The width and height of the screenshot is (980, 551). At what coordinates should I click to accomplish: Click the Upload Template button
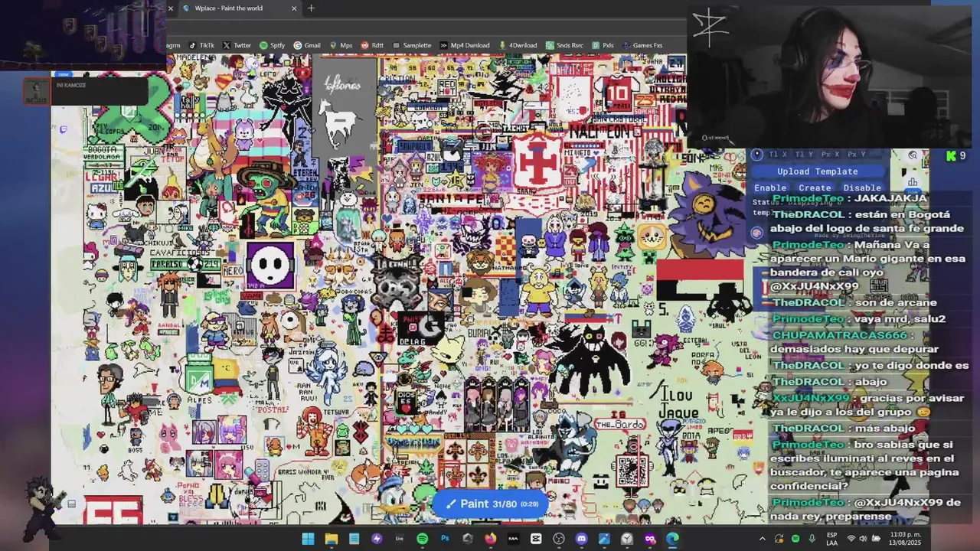click(817, 171)
